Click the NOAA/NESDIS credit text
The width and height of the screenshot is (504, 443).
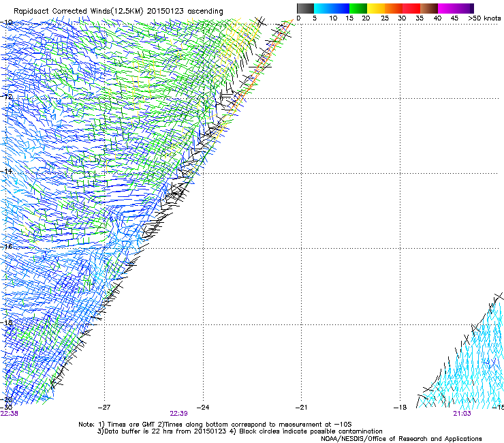[x=401, y=439]
